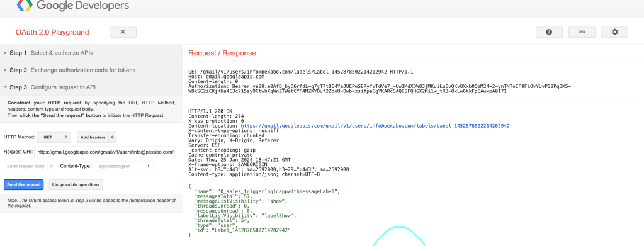Click the get-link chain icon
This screenshot has width=644, height=246.
point(582,32)
